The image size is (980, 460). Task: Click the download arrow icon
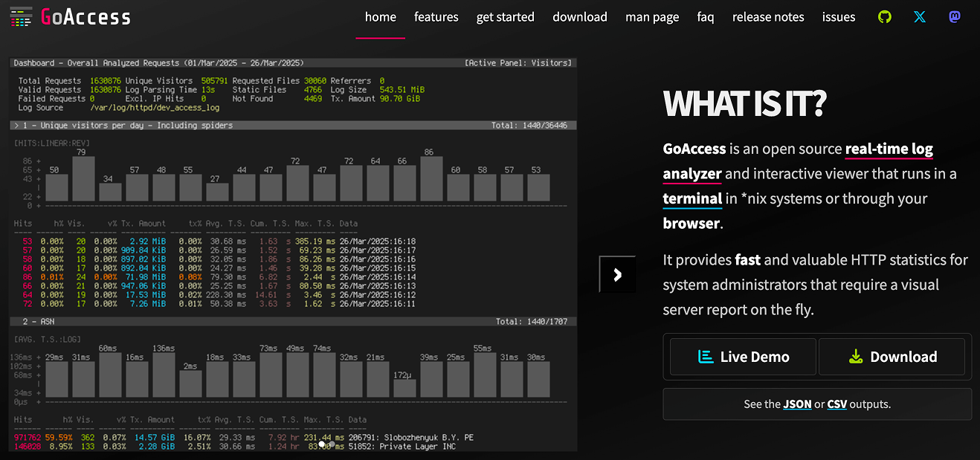point(856,357)
